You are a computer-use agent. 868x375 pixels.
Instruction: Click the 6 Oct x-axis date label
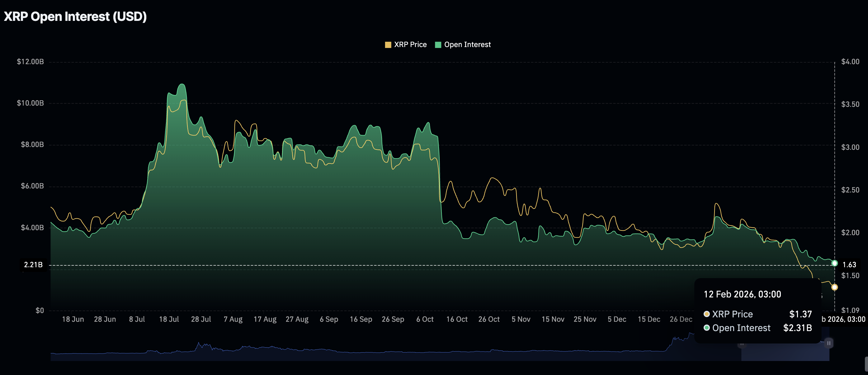[x=425, y=319]
